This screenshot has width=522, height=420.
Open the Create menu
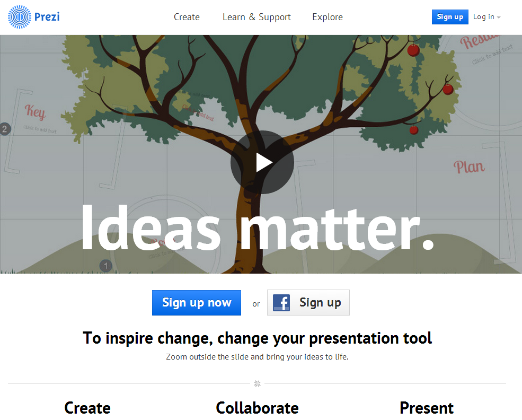(187, 17)
